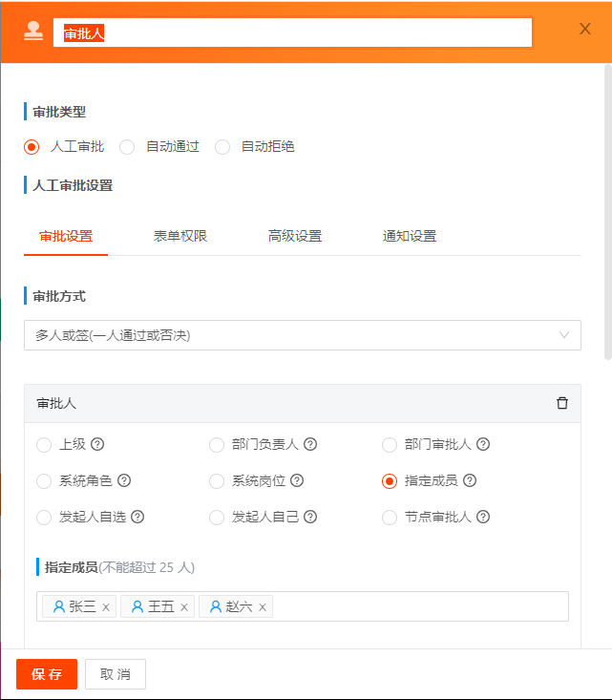The height and width of the screenshot is (700, 612).
Task: Remove 赵六 from the member list
Action: pyautogui.click(x=263, y=607)
